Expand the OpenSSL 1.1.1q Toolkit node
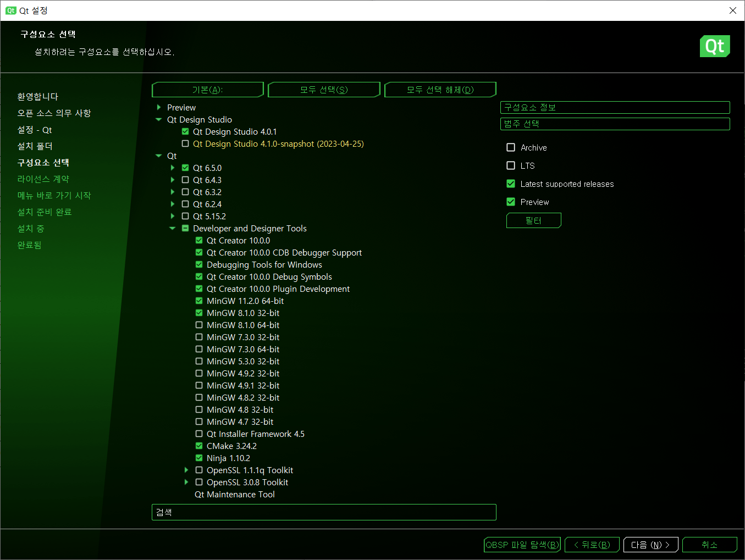745x560 pixels. pos(186,470)
